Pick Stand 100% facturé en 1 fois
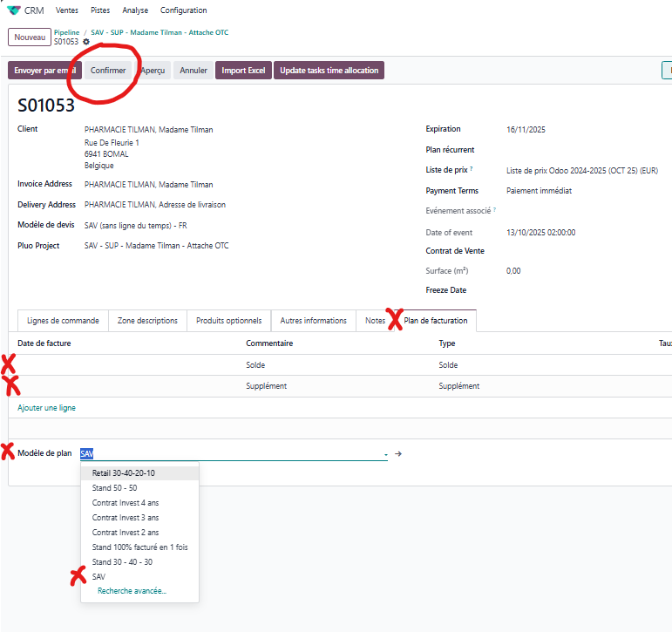The width and height of the screenshot is (672, 632). (139, 547)
